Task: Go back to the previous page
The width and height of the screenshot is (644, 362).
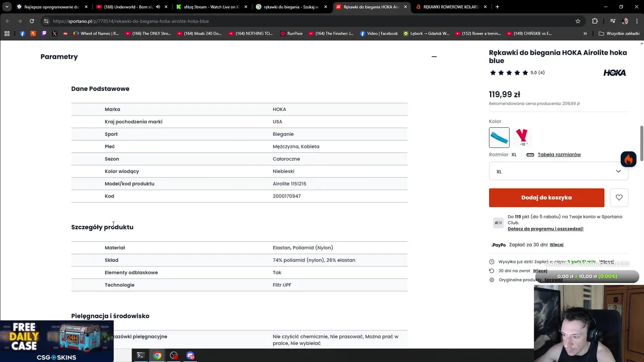Action: pos(8,21)
